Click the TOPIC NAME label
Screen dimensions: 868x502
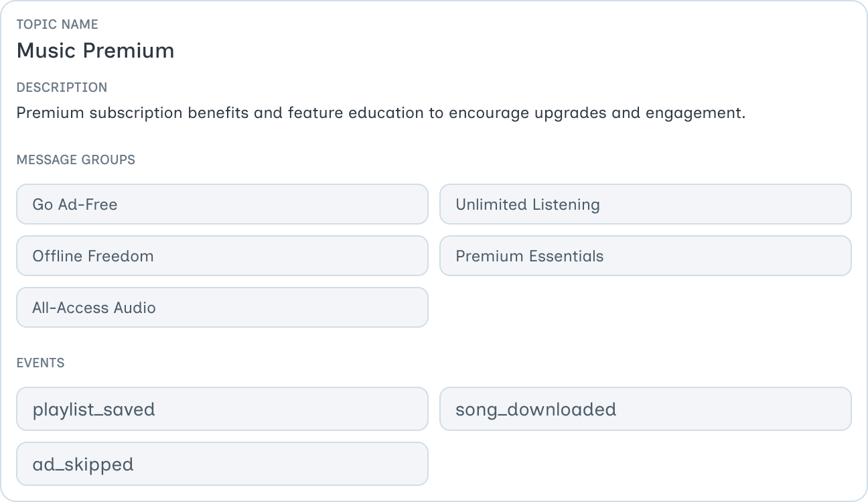[57, 25]
